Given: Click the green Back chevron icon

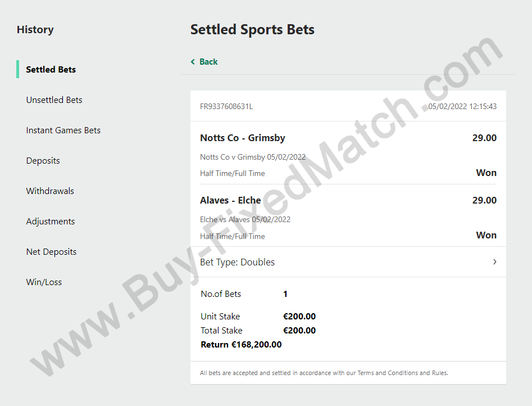Looking at the screenshot, I should pyautogui.click(x=193, y=62).
